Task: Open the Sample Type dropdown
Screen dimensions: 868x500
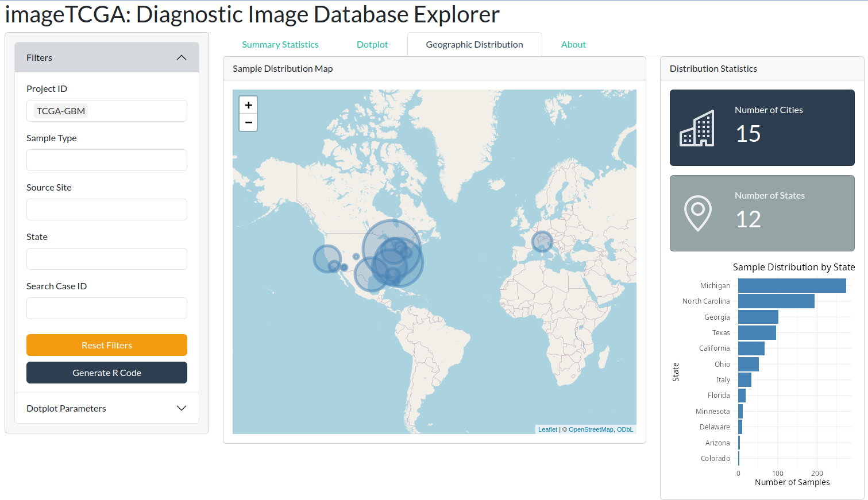Action: 107,160
